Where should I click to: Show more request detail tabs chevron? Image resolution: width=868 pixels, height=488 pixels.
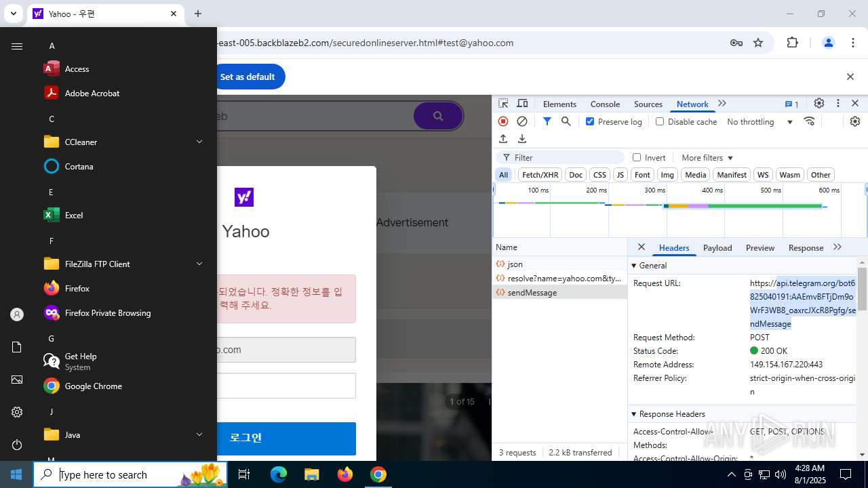pos(837,247)
